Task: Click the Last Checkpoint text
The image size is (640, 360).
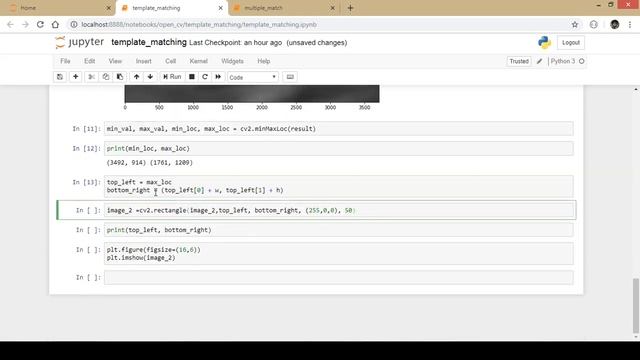Action: pos(236,43)
